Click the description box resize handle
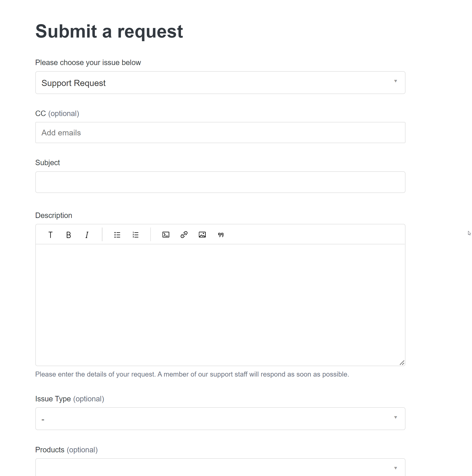Viewport: 472px width, 476px height. pos(402,363)
